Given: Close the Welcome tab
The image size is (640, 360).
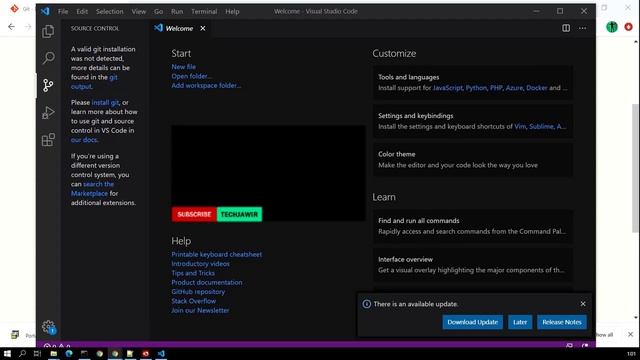Looking at the screenshot, I should click(203, 28).
